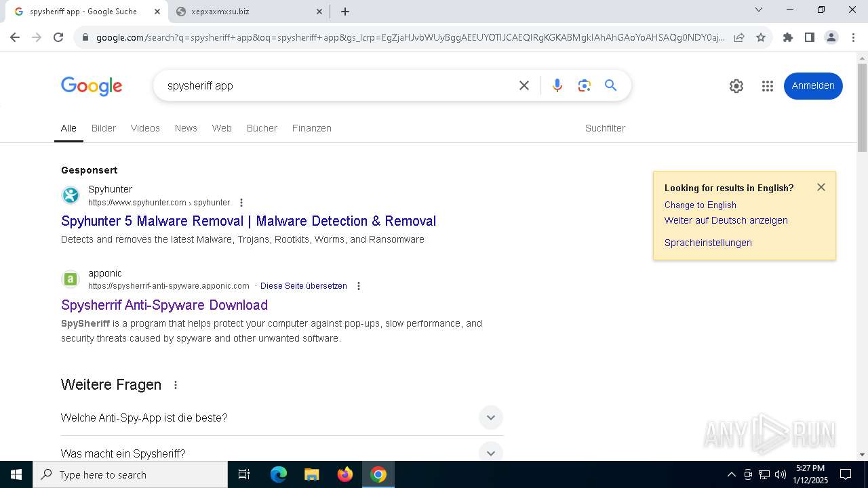
Task: Switch to the Web tab
Action: (x=222, y=128)
